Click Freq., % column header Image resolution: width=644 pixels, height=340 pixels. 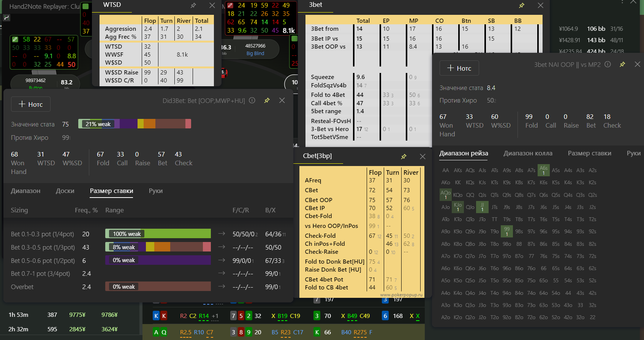(86, 210)
